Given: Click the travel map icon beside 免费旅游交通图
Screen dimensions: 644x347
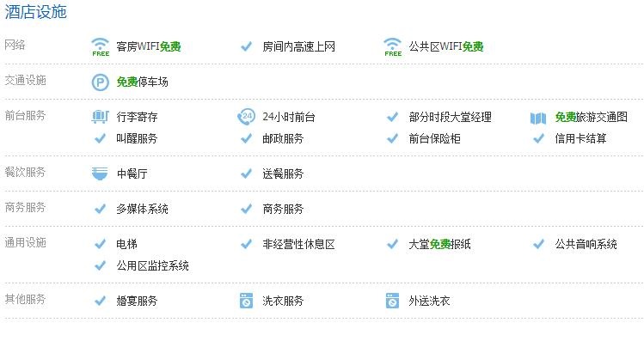Looking at the screenshot, I should coord(538,117).
